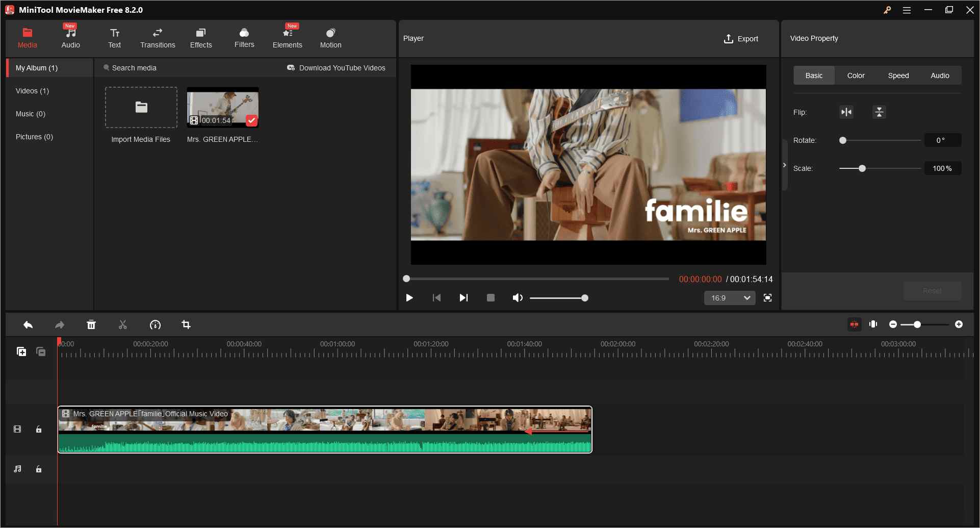Play the video in the player
Image resolution: width=980 pixels, height=528 pixels.
409,298
